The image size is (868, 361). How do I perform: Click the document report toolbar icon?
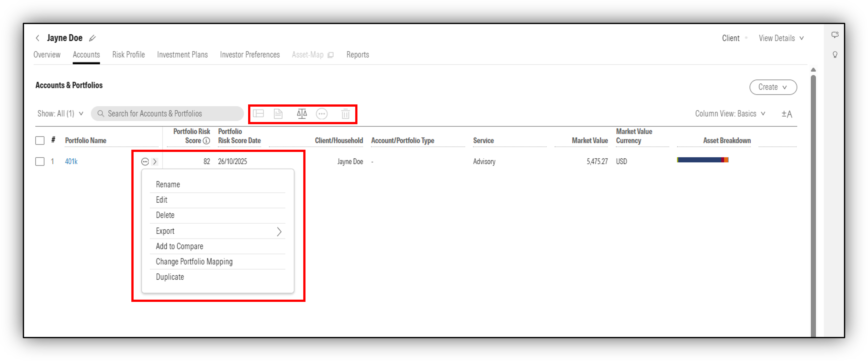[x=278, y=114]
